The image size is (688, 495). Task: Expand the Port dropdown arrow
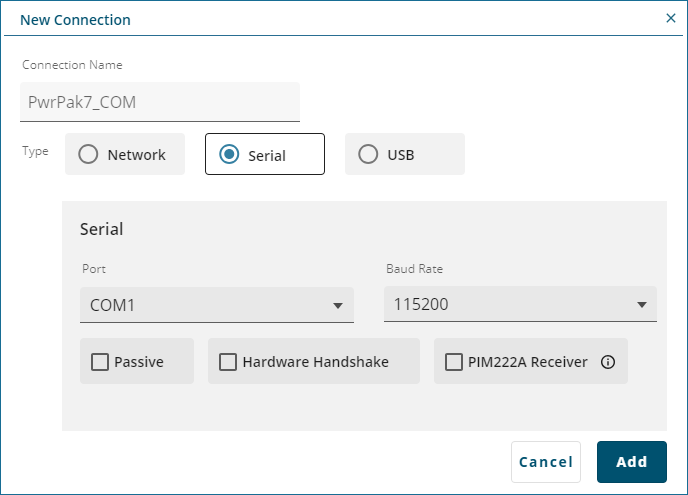click(338, 306)
